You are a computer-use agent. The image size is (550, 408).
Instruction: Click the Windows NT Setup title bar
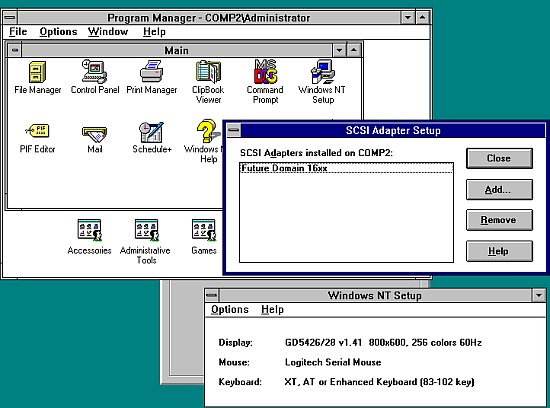pyautogui.click(x=375, y=295)
